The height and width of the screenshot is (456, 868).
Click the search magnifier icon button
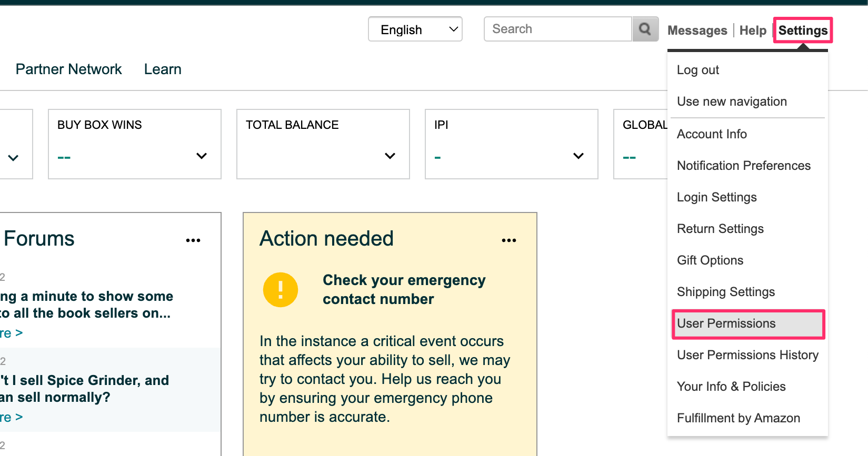click(645, 29)
